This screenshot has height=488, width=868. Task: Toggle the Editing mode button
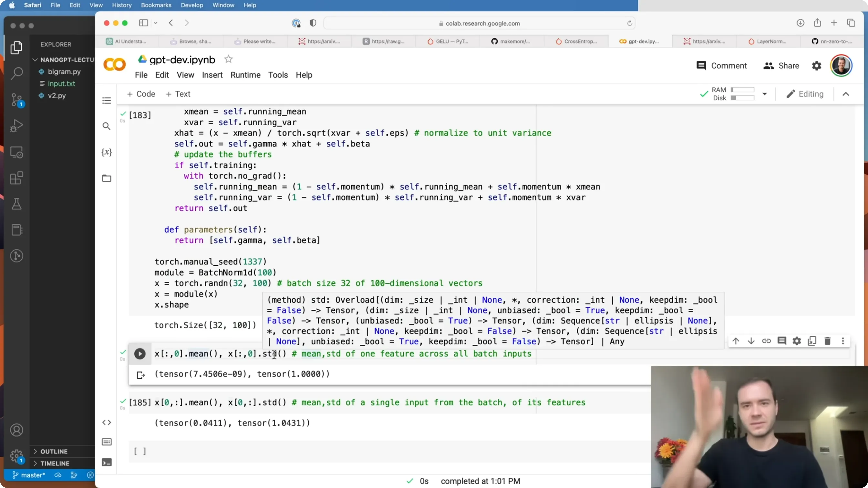coord(805,94)
